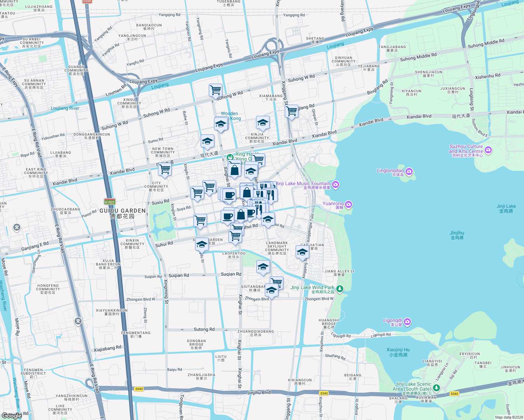
Task: Select the graduation cap icon near Xinjia Community
Action: coord(262,122)
